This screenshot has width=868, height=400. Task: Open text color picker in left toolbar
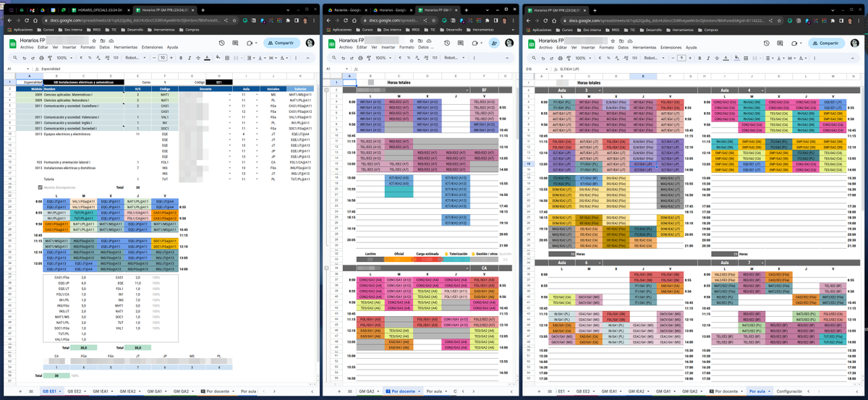pyautogui.click(x=208, y=58)
